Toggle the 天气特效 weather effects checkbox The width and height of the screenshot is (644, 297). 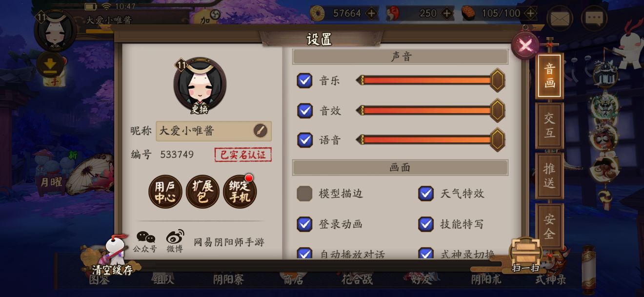click(426, 194)
